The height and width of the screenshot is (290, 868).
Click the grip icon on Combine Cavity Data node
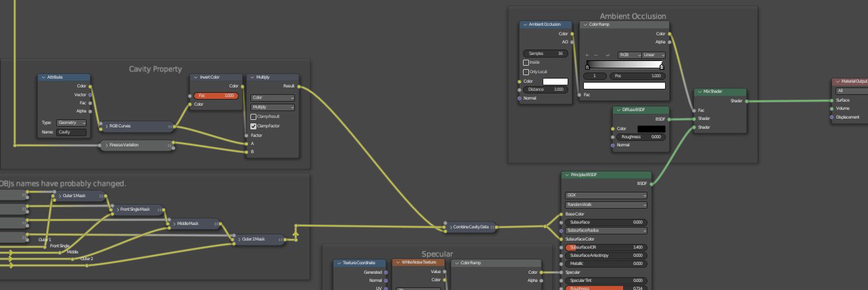coord(493,227)
